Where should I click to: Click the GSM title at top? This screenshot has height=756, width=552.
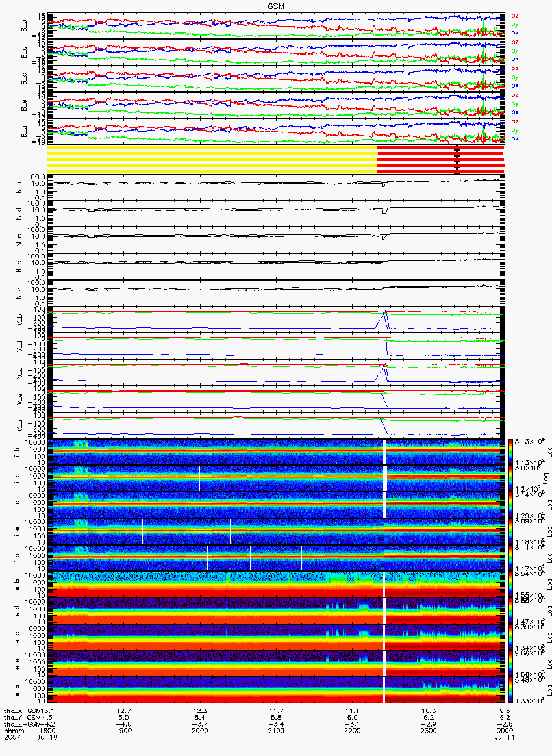coord(276,6)
